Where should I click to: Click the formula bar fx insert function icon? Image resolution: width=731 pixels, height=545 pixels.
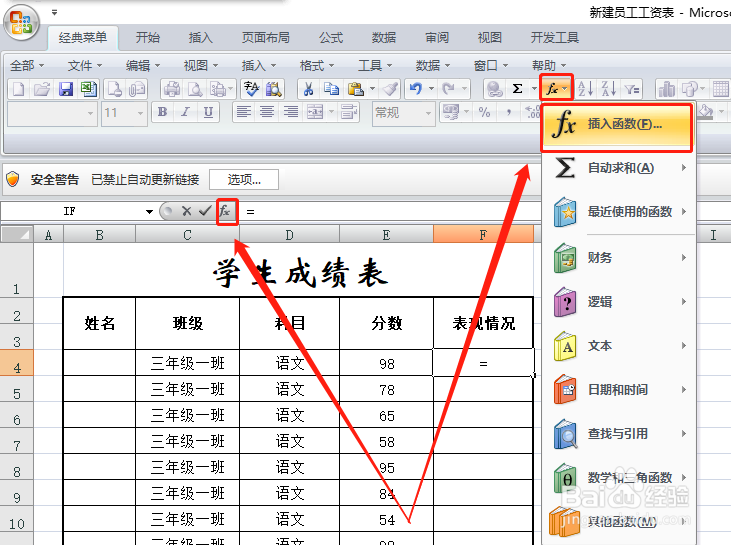pos(226,211)
